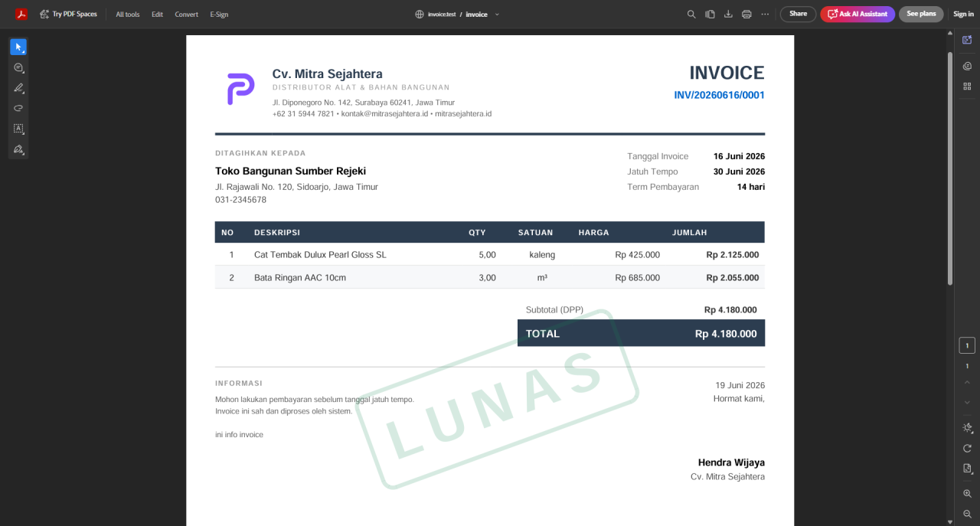Click invoice number INV/20260616/0001
This screenshot has height=526, width=980.
719,95
